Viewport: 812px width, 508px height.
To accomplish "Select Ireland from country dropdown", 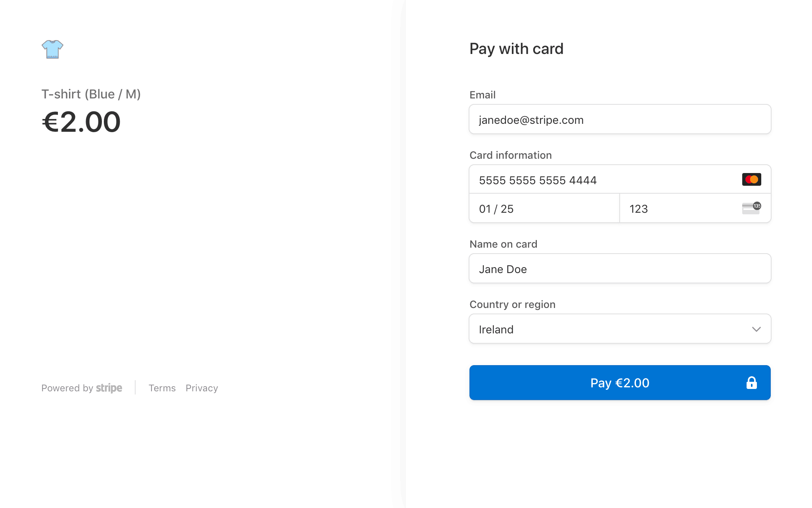I will [x=620, y=329].
